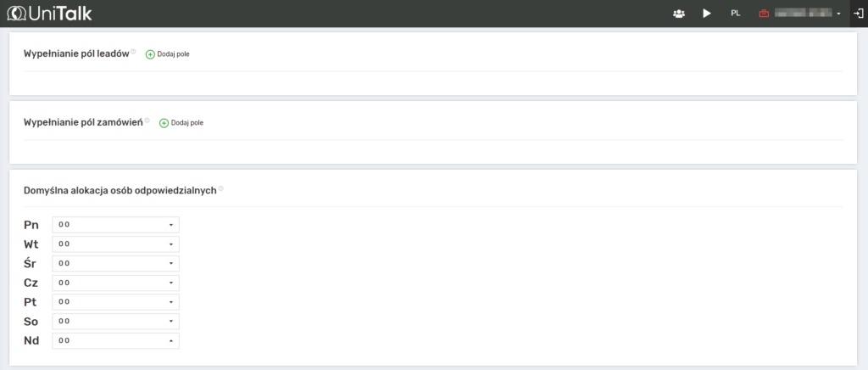Image resolution: width=868 pixels, height=370 pixels.
Task: Click the Domyślna alokacja osób odpowiedzialnych heading
Action: (120, 190)
